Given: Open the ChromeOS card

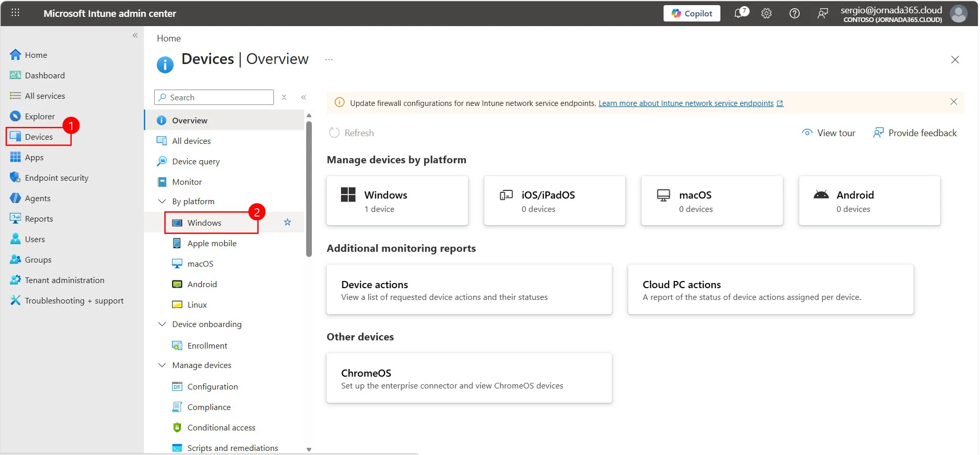Looking at the screenshot, I should [469, 378].
